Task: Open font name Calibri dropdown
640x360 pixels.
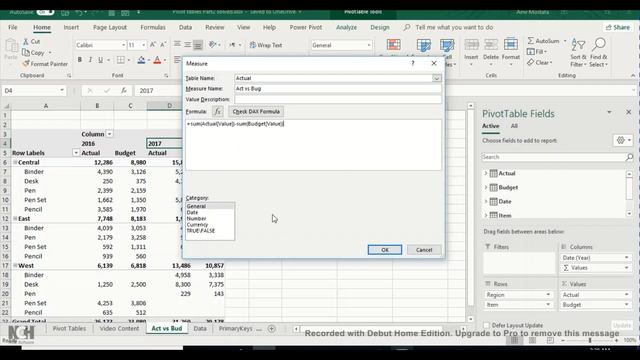Action: tap(123, 45)
